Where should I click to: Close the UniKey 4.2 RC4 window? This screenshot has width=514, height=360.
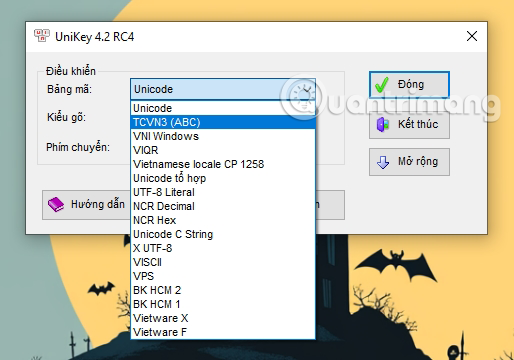[472, 36]
